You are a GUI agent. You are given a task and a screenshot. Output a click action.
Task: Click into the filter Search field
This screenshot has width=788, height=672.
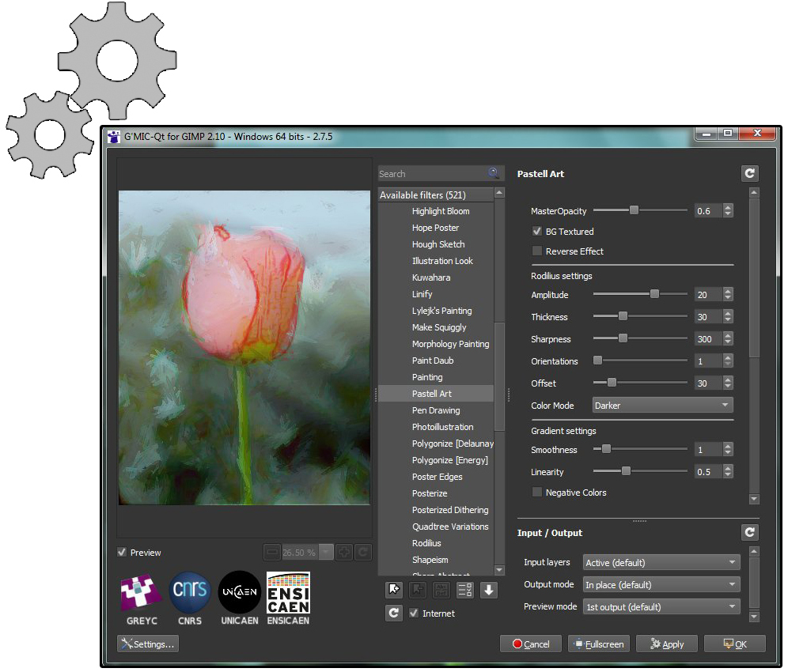(431, 174)
